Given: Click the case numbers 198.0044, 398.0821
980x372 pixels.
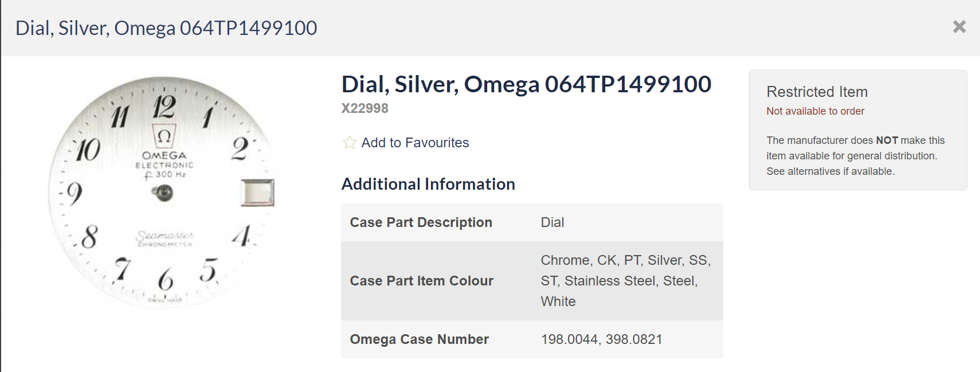Looking at the screenshot, I should click(x=601, y=339).
